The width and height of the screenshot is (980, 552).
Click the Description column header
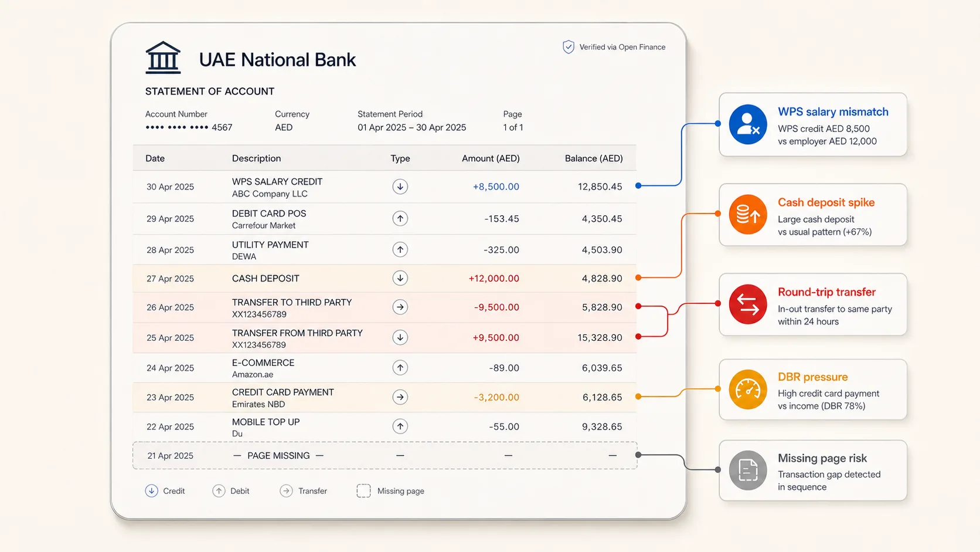point(256,158)
